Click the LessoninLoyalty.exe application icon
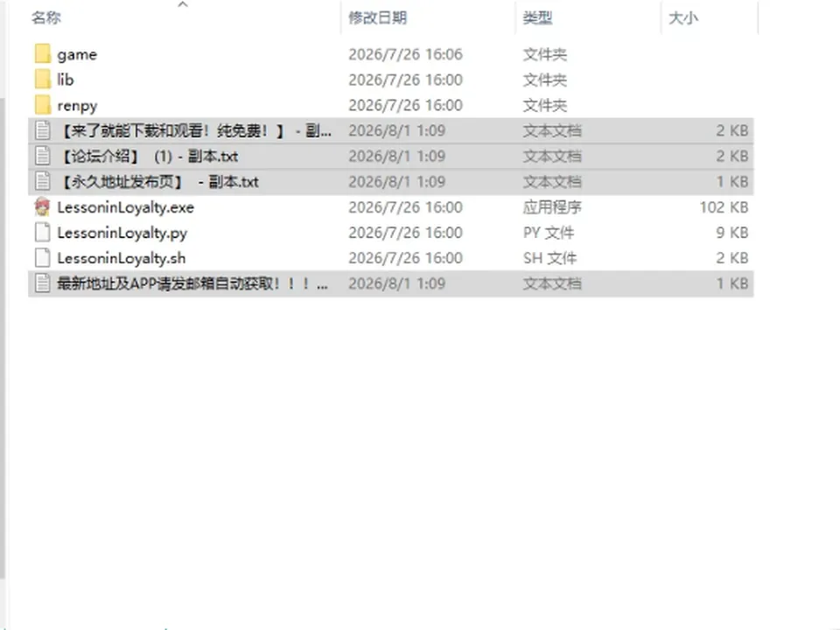 (42, 206)
